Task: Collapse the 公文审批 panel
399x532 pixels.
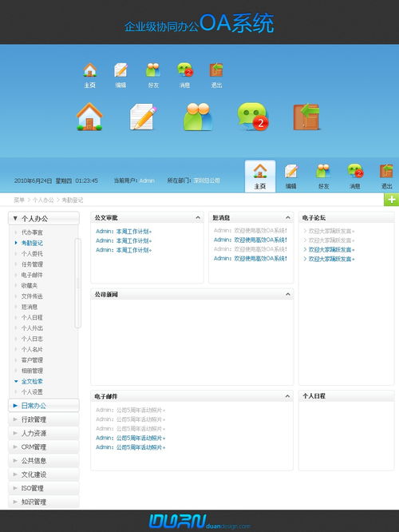Action: pyautogui.click(x=198, y=218)
